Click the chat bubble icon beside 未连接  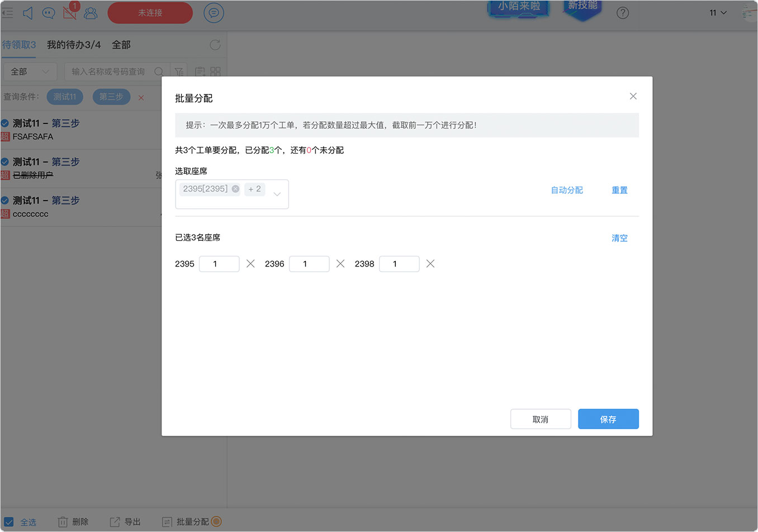(x=214, y=13)
